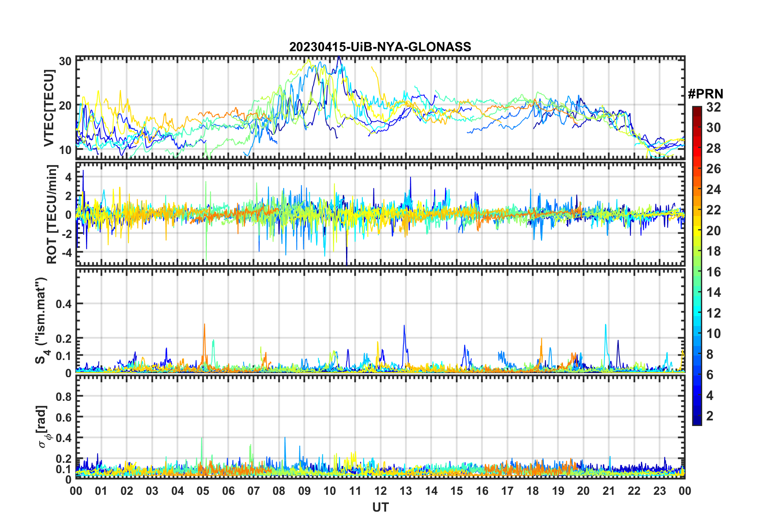761x532 pixels.
Task: Click x-axis tick label "15"
Action: [457, 491]
